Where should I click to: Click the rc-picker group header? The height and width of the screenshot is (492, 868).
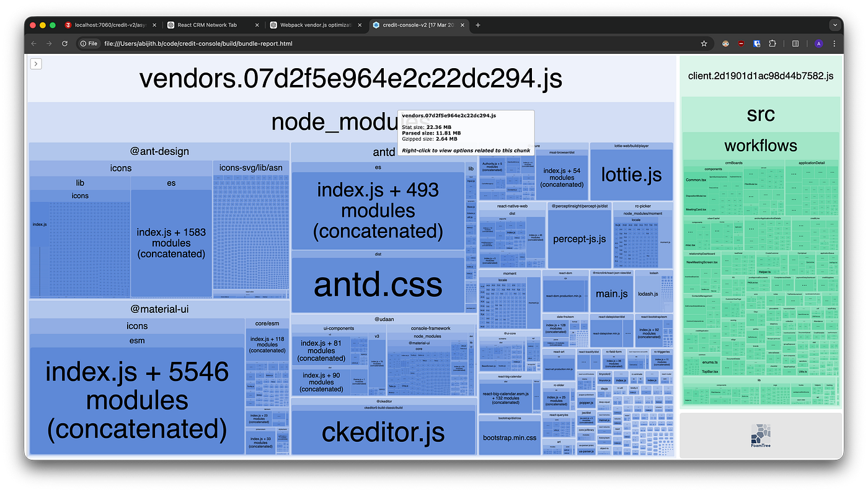[x=643, y=206]
